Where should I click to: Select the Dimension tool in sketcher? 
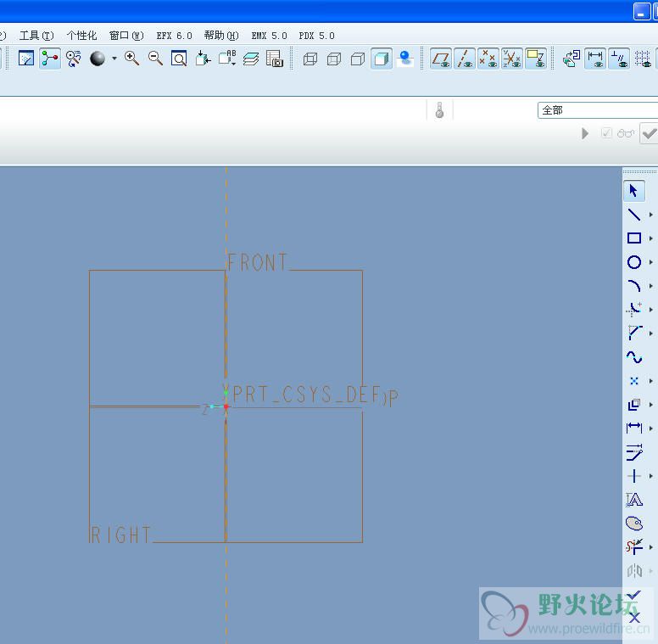coord(633,428)
